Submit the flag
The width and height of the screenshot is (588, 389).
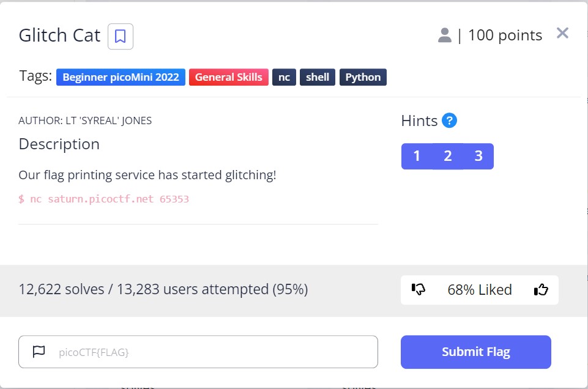pyautogui.click(x=476, y=352)
